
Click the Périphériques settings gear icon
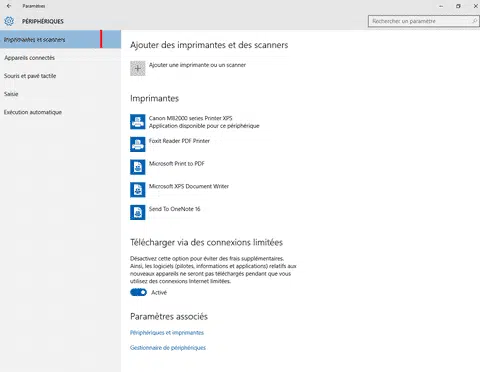point(9,21)
